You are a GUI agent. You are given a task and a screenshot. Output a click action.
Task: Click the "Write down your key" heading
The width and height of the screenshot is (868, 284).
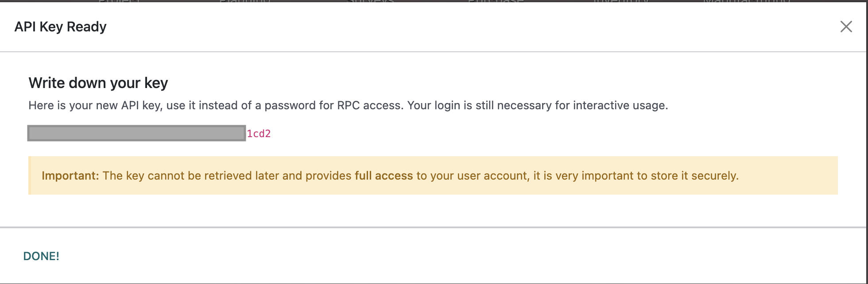click(98, 83)
